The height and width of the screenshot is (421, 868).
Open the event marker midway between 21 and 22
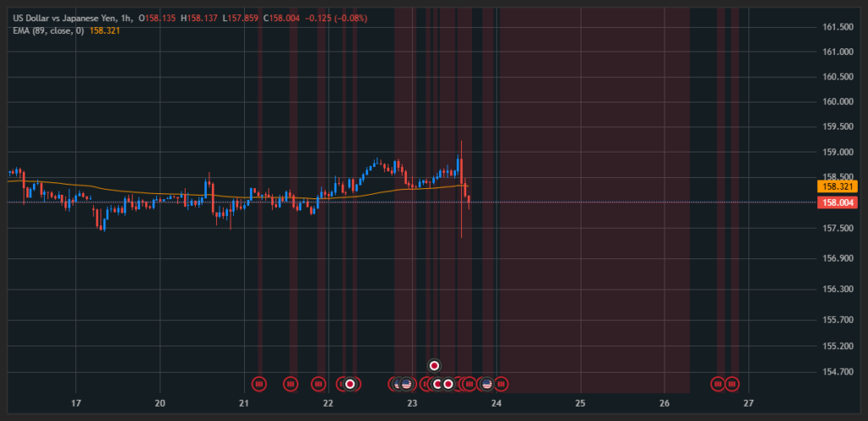(x=291, y=384)
